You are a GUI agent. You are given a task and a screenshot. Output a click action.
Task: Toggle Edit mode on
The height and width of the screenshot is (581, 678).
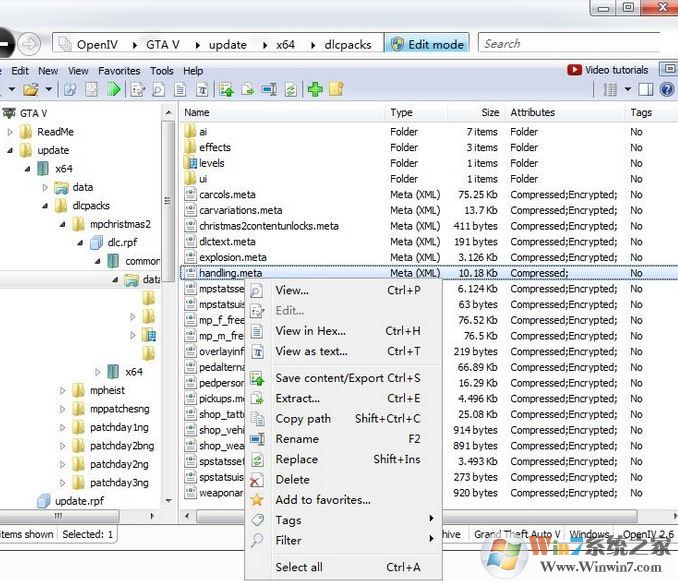[426, 44]
